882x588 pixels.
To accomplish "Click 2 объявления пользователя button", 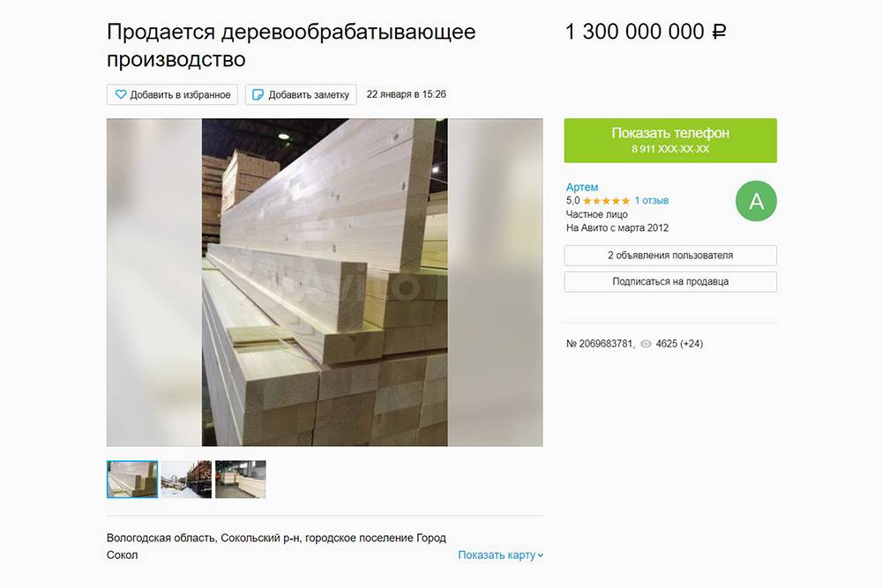I will pos(670,256).
